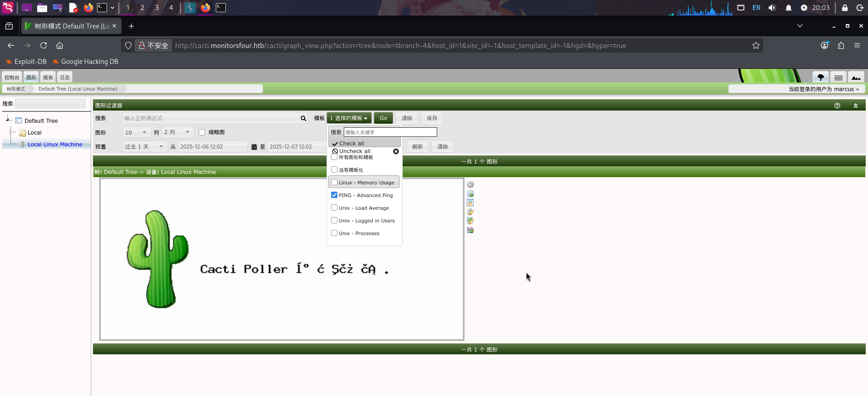Click the 刷新 refresh button
Screen dimensions: 868x396
[417, 147]
